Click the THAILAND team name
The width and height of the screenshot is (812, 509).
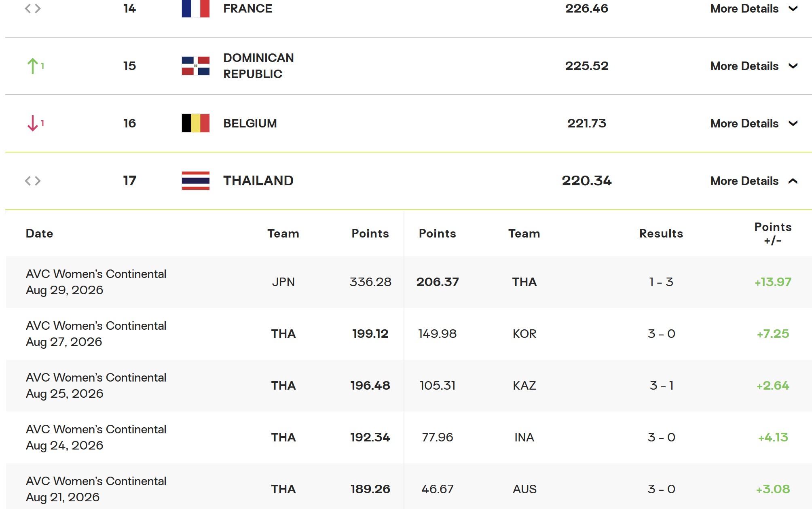click(258, 181)
